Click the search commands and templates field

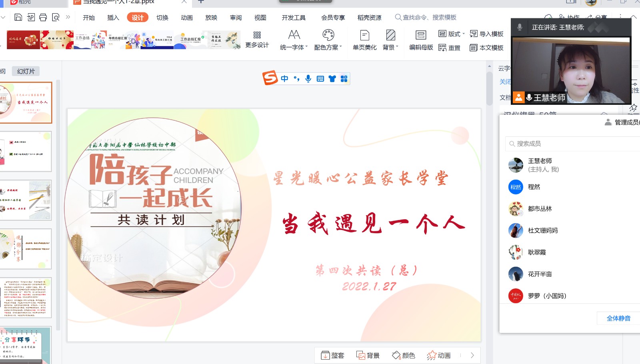[x=426, y=18]
